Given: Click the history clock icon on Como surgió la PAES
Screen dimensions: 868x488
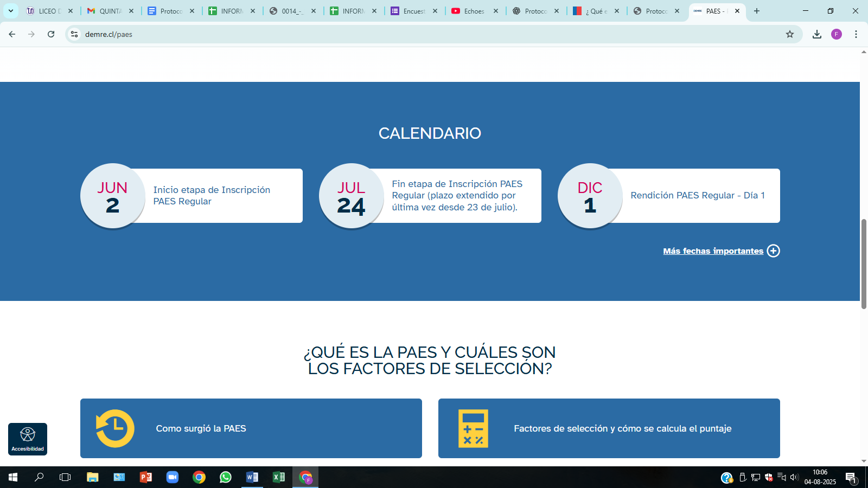Looking at the screenshot, I should (x=115, y=428).
